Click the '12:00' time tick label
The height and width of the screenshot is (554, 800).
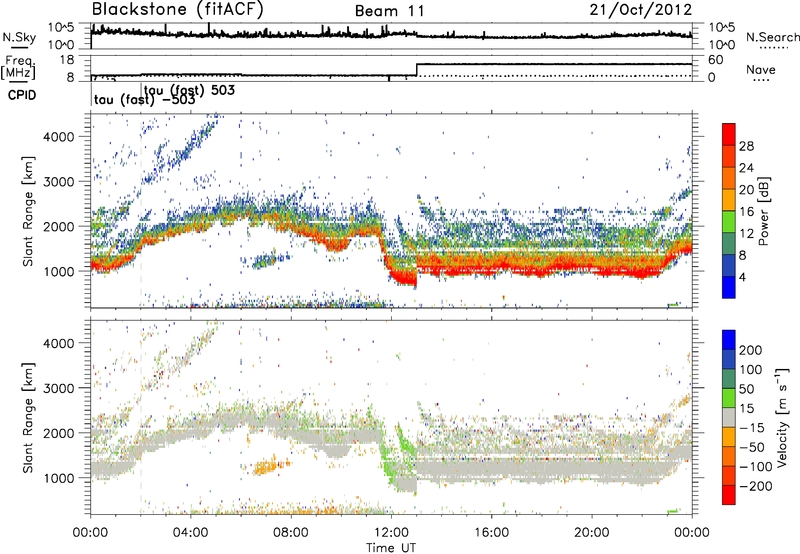[x=391, y=533]
